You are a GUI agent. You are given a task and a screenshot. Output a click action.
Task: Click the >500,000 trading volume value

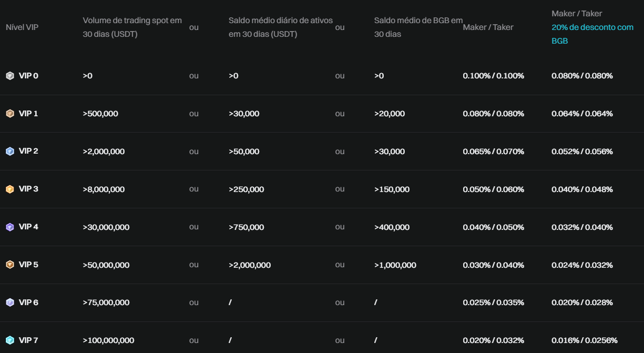pyautogui.click(x=100, y=114)
